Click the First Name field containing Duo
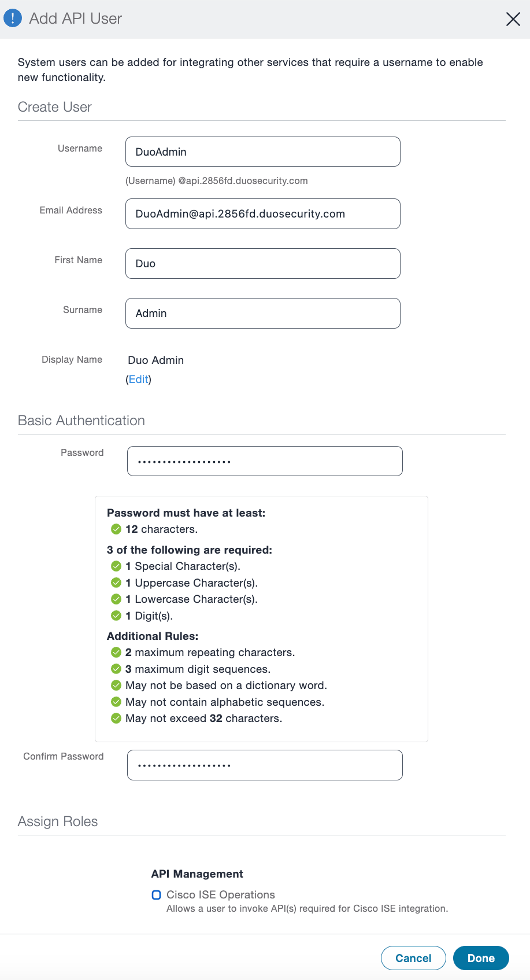Image resolution: width=530 pixels, height=980 pixels. tap(262, 263)
